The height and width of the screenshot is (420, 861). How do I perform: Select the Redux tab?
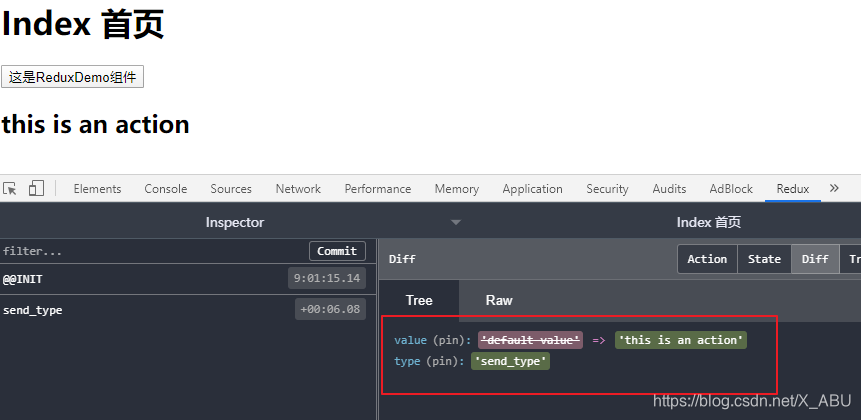793,189
